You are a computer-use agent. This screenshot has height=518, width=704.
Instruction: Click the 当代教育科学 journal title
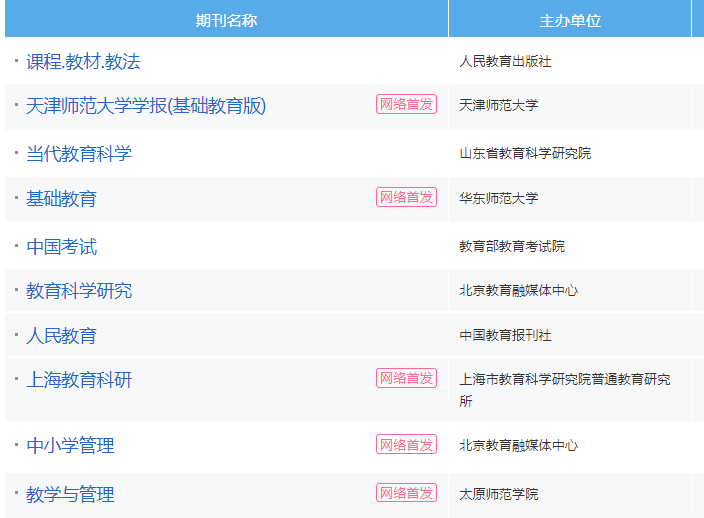coord(79,154)
